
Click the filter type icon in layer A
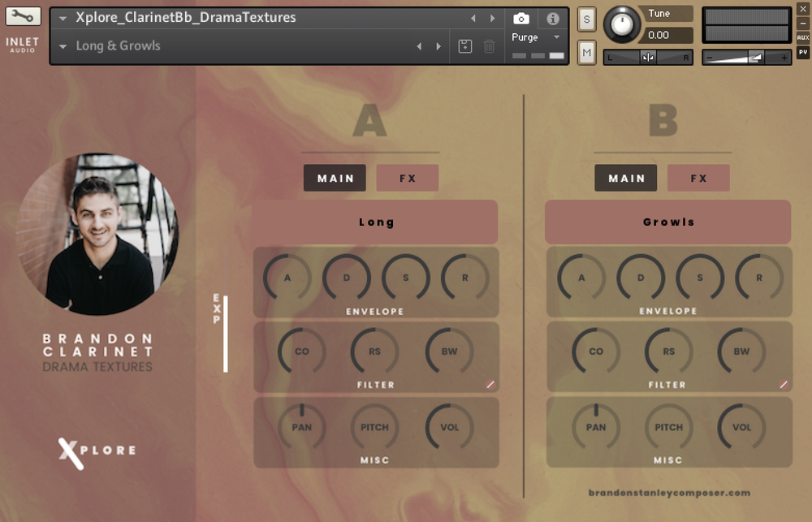pyautogui.click(x=490, y=385)
